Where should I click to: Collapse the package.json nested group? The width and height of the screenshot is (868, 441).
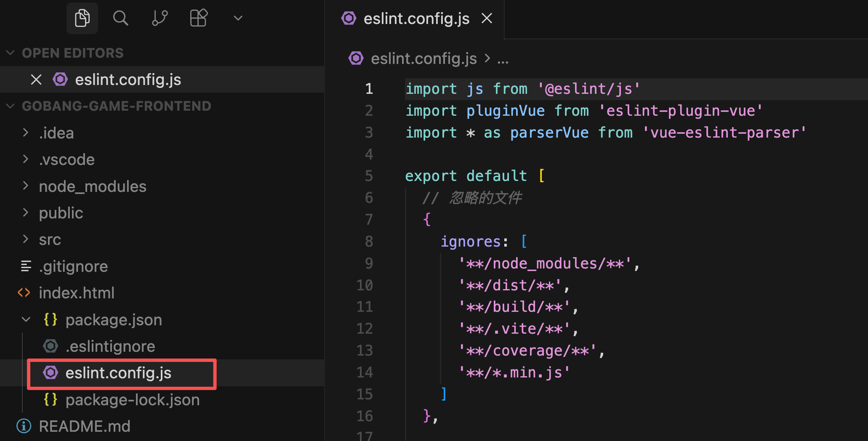tap(26, 320)
